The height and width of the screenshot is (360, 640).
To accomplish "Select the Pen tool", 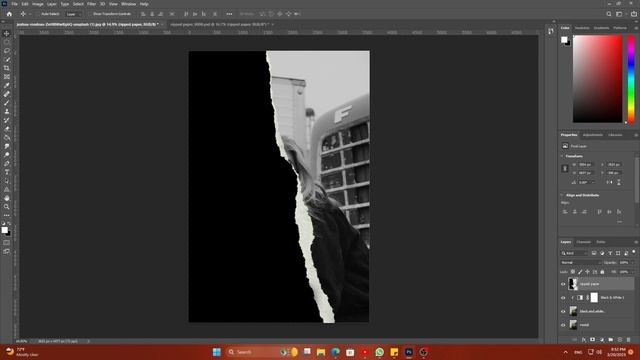I will [x=7, y=164].
